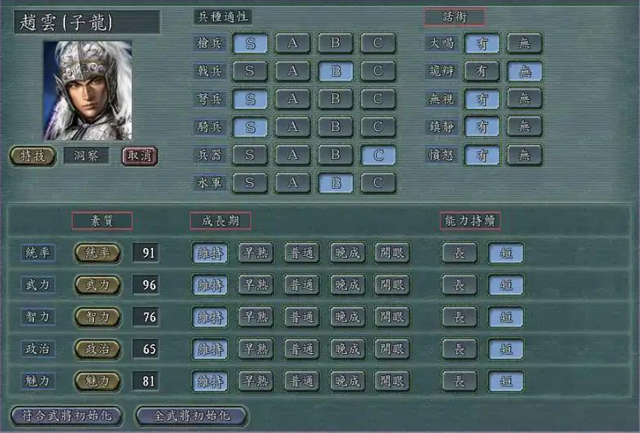
Task: Set 統率 growth to 早熟
Action: tap(256, 253)
